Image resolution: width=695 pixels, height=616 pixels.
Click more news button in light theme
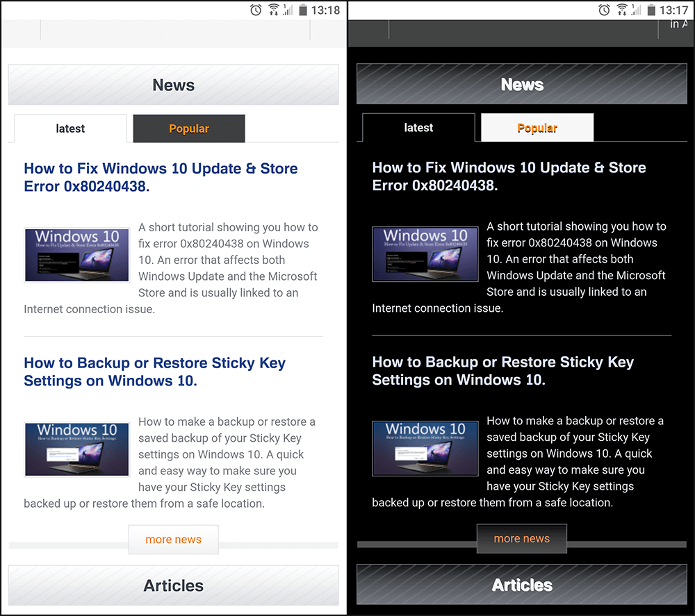tap(173, 540)
